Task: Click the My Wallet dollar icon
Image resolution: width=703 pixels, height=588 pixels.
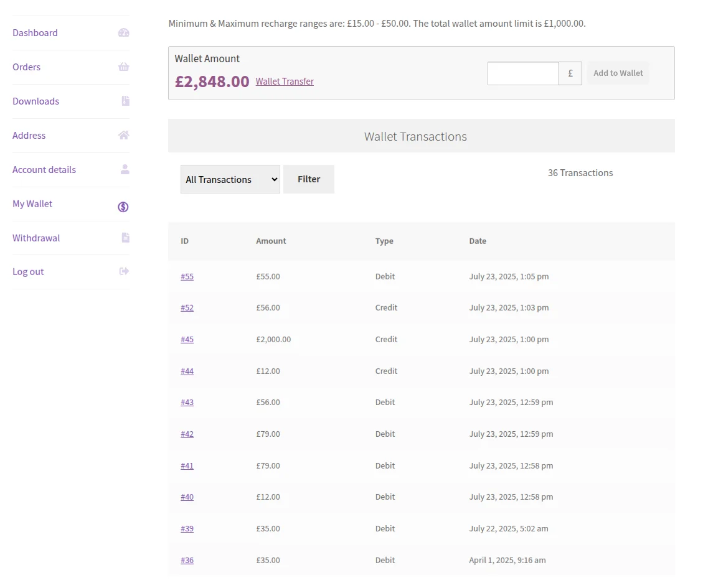Action: 123,207
